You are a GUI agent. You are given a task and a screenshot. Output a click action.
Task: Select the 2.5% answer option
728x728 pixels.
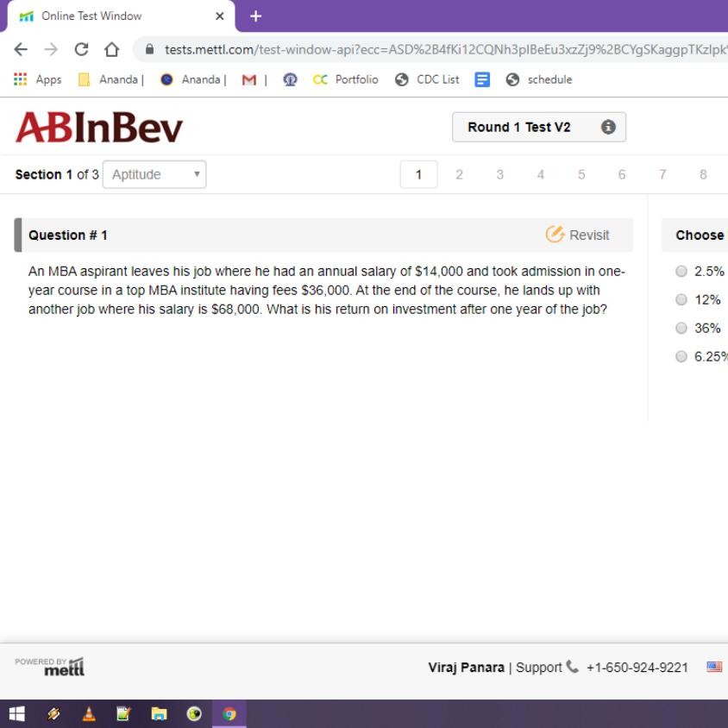coord(682,271)
